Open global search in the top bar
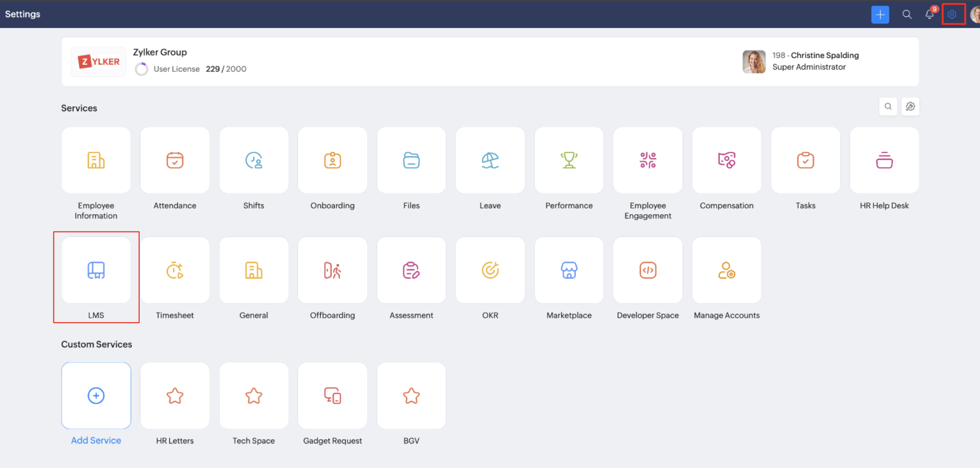 (907, 14)
